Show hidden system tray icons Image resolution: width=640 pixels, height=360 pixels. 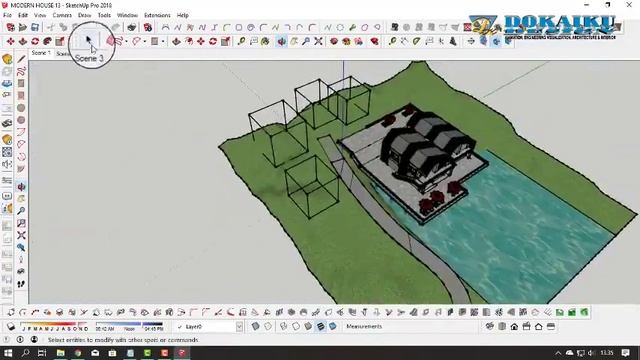pos(558,353)
